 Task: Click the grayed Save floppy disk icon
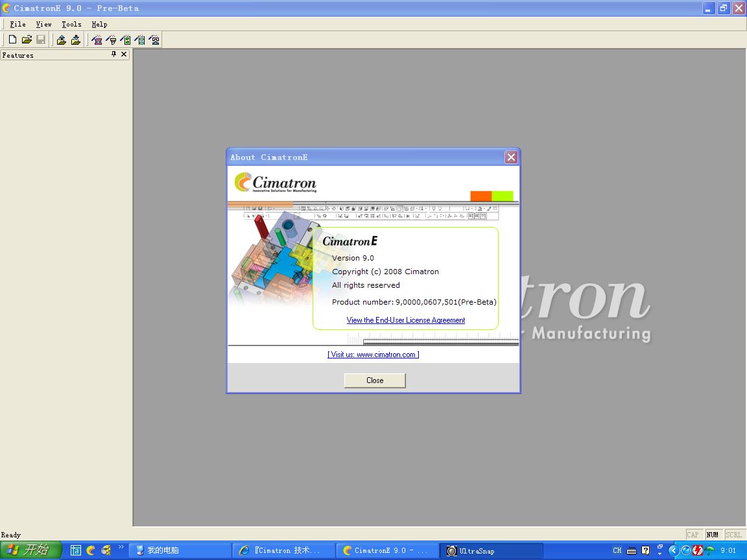41,40
